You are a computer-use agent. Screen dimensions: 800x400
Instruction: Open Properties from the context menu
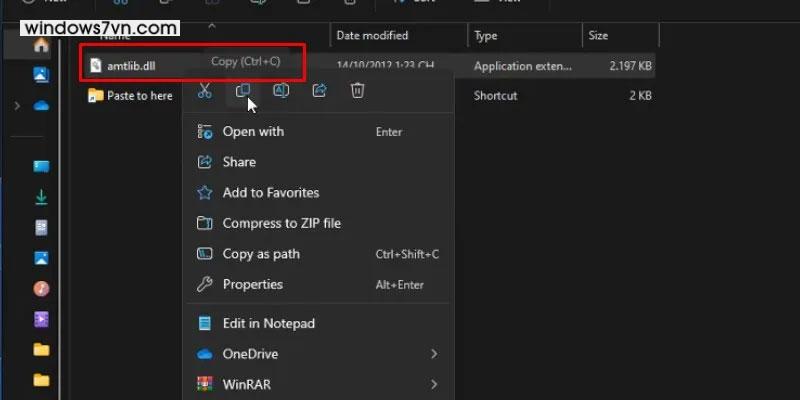tap(252, 284)
